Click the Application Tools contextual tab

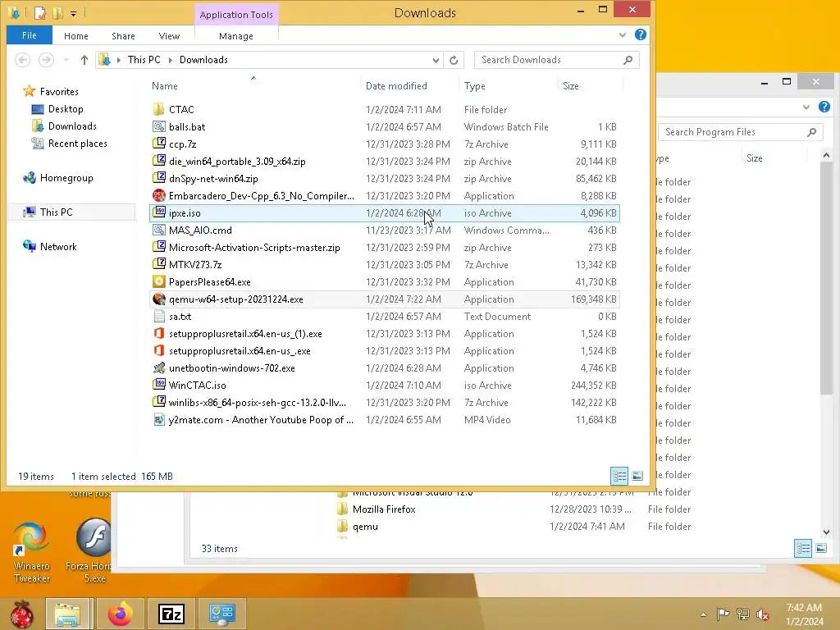click(x=236, y=15)
